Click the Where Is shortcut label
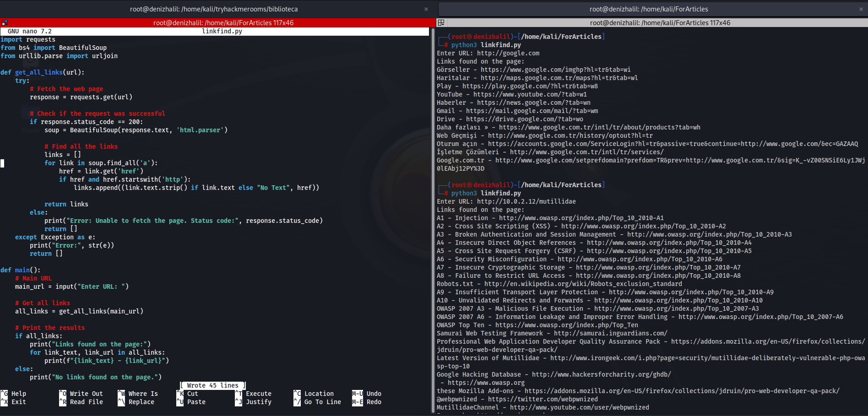Viewport: 868px width, 416px height. (x=143, y=394)
